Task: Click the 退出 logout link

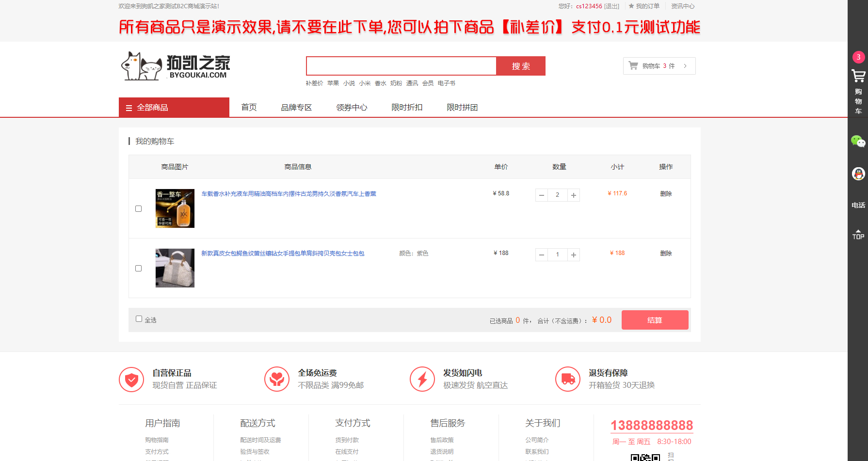Action: click(x=611, y=6)
